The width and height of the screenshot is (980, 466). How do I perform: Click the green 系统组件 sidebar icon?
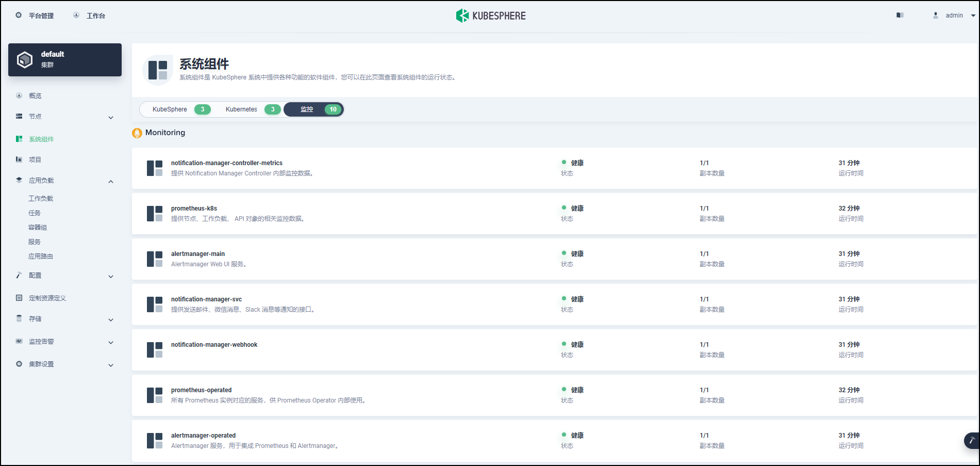pyautogui.click(x=19, y=139)
